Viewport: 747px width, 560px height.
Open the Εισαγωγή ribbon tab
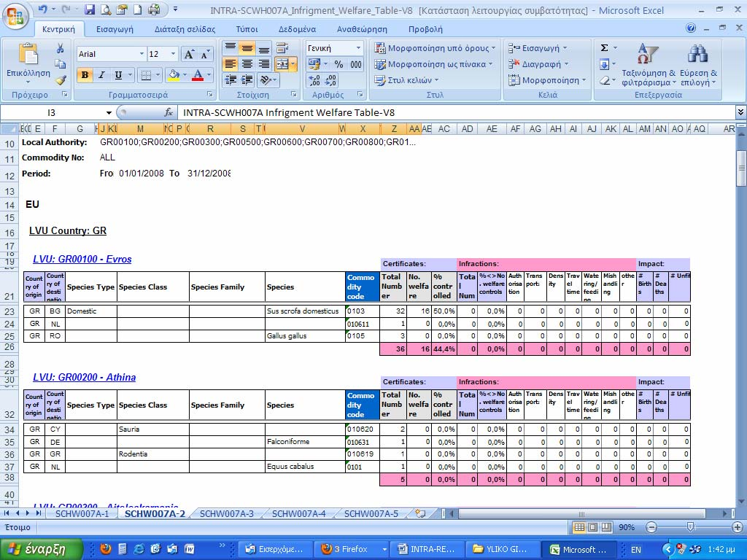coord(115,29)
